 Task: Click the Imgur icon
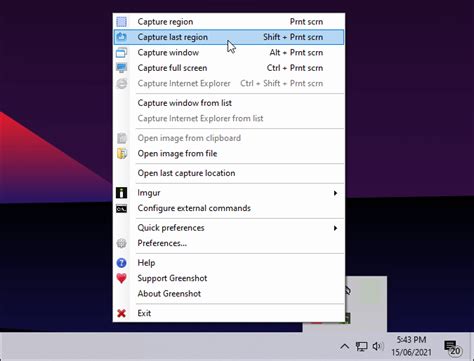[121, 193]
